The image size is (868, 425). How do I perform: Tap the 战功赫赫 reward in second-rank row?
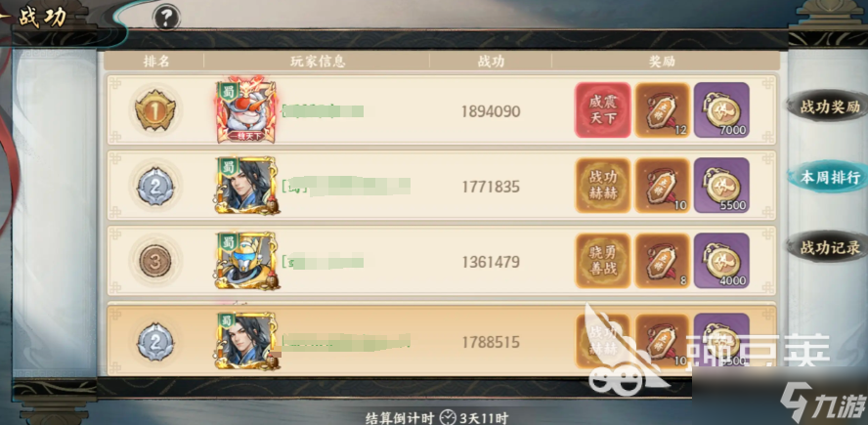[603, 186]
